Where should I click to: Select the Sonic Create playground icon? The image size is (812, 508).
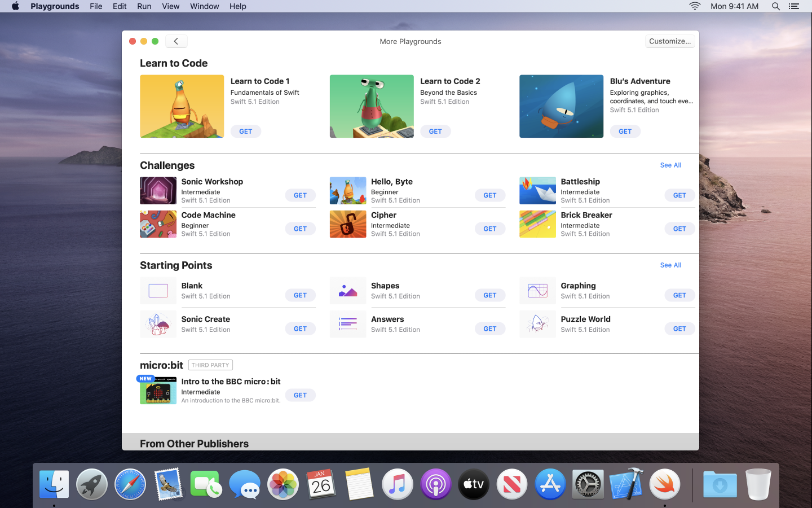click(x=158, y=324)
